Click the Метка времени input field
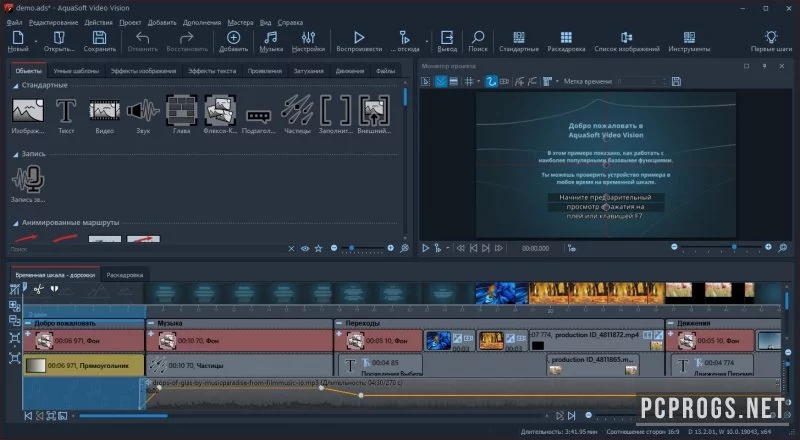This screenshot has width=800, height=440. (641, 82)
